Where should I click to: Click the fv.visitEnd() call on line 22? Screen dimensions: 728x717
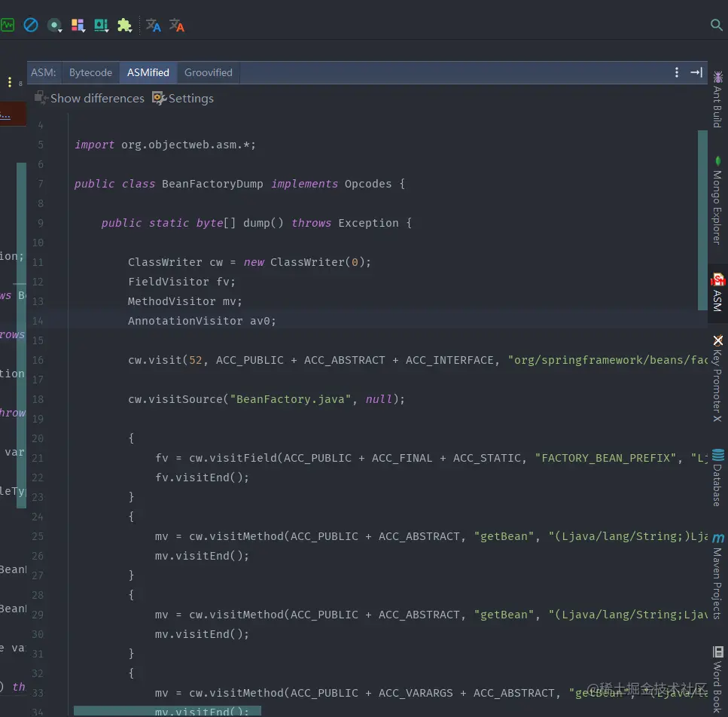click(202, 477)
